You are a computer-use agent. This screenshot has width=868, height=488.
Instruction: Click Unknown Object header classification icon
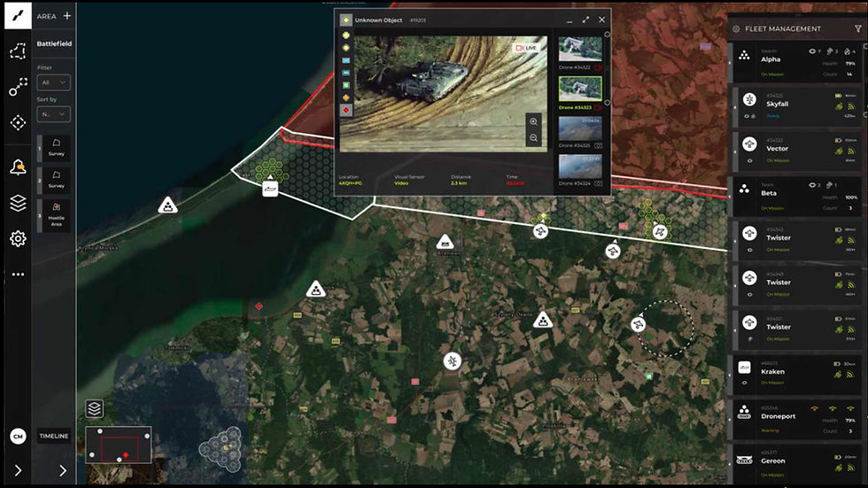[346, 19]
